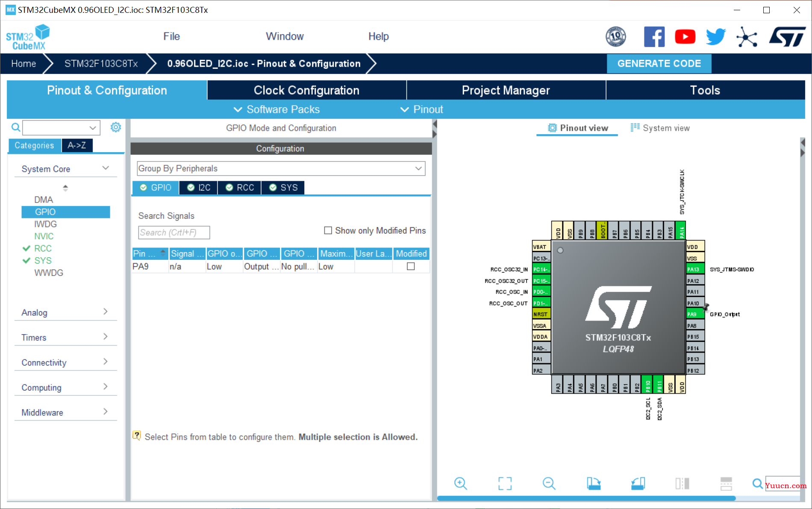Click the PA9 pin on chip
Viewport: 812px width, 509px height.
695,314
